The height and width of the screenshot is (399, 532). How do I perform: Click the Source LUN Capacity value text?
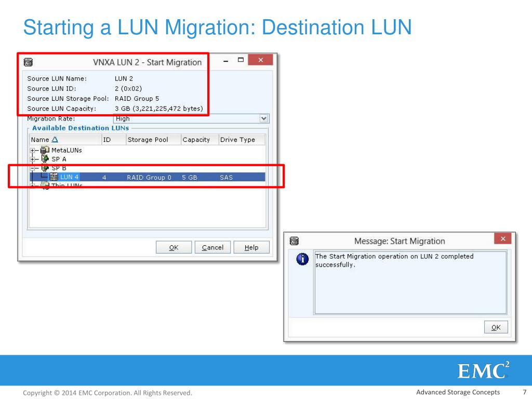point(159,109)
